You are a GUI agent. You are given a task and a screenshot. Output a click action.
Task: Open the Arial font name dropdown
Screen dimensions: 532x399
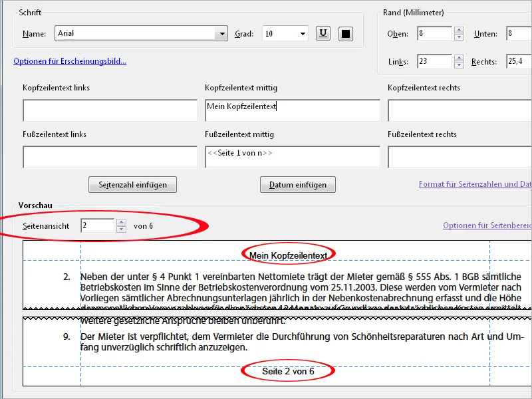point(222,34)
